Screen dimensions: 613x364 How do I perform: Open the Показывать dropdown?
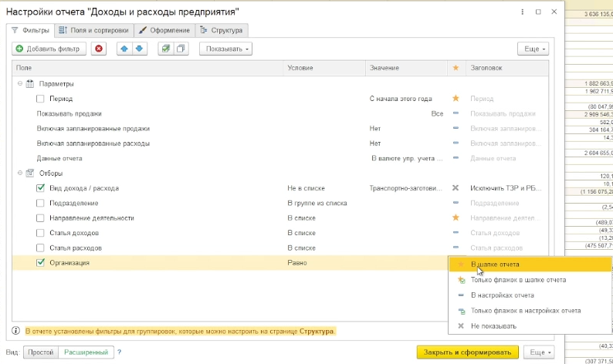(x=225, y=49)
